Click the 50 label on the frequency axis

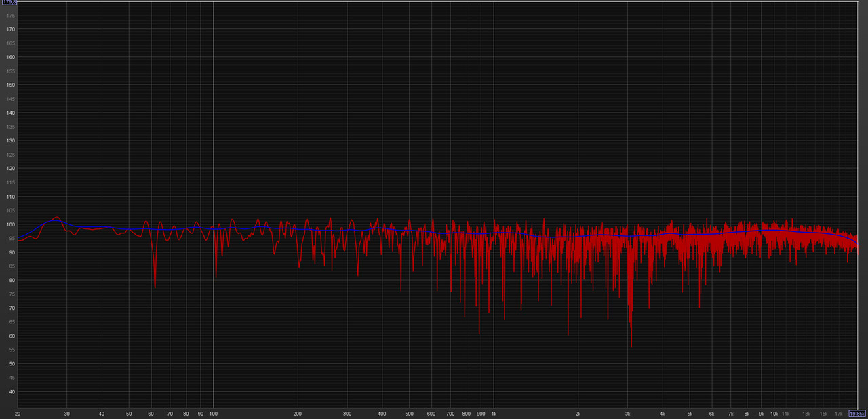click(129, 413)
